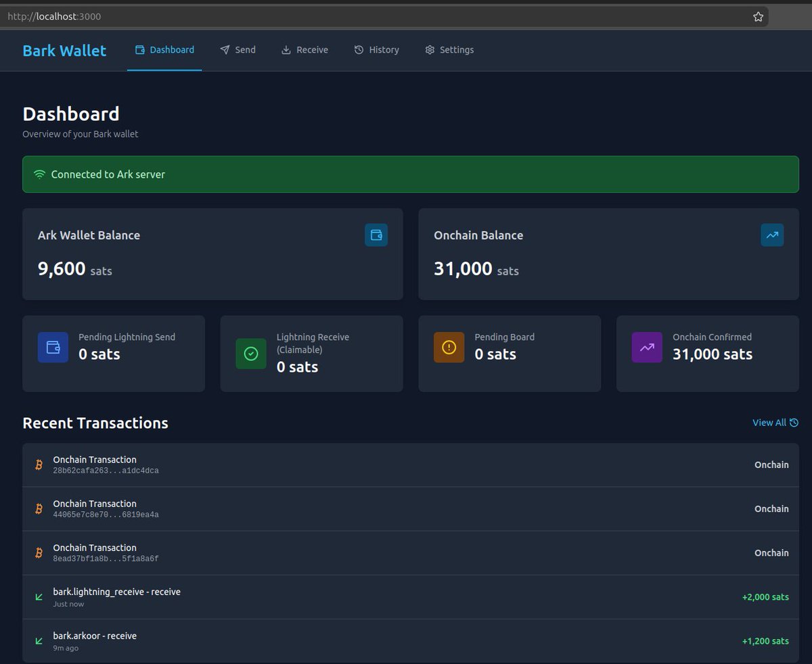Select transaction hash 44065e7c8e70...6819ea4a
Image resolution: width=812 pixels, height=664 pixels.
[106, 515]
